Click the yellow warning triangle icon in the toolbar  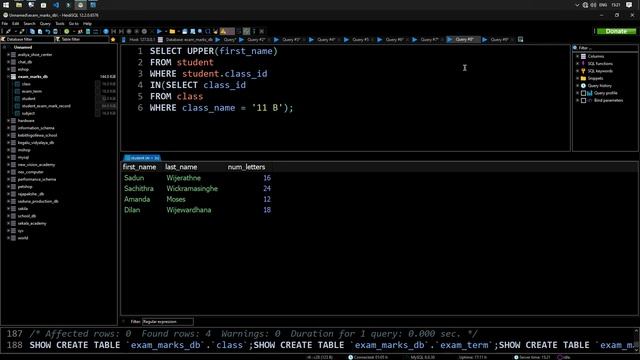223,31
